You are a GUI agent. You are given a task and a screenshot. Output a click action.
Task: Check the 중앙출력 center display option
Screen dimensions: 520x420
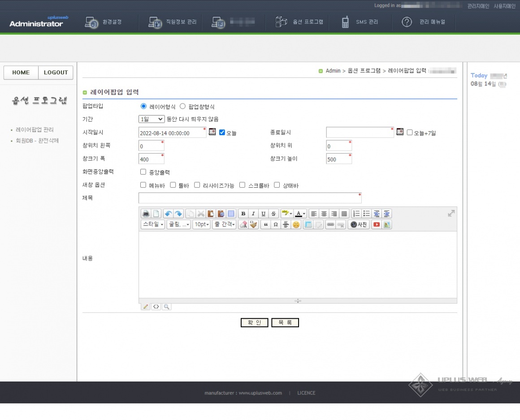[x=143, y=171]
